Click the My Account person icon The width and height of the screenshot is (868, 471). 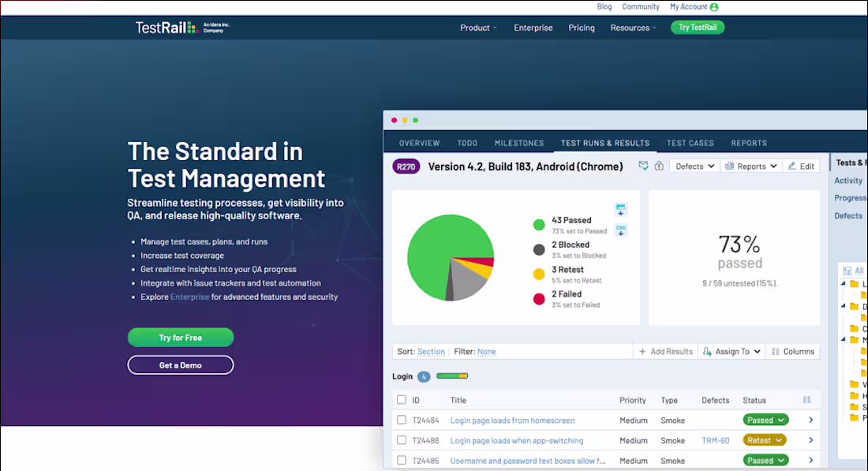tap(713, 6)
